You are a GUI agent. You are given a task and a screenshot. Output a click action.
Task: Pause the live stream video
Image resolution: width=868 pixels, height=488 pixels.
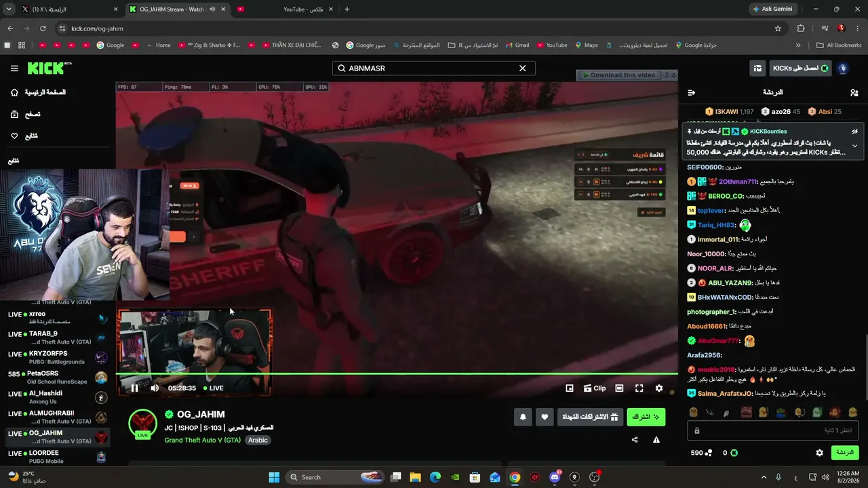134,388
